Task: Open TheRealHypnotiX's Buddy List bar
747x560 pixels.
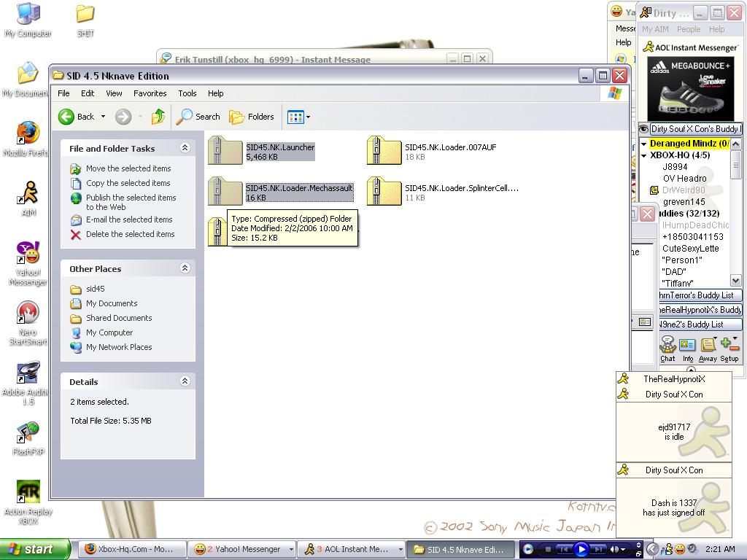Action: coord(700,310)
